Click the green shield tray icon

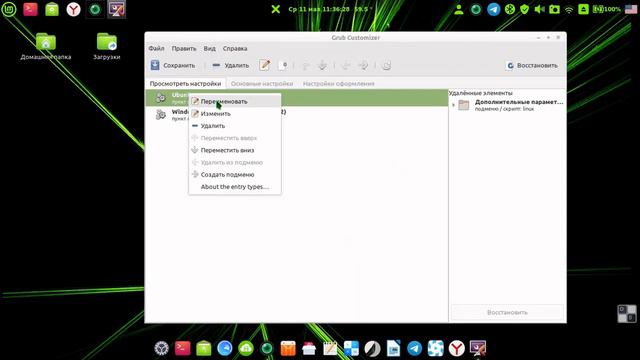[x=524, y=9]
